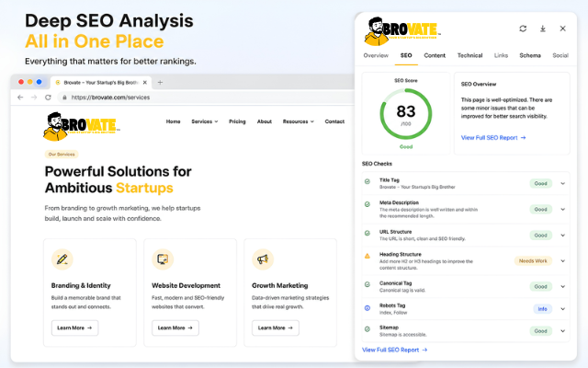The height and width of the screenshot is (368, 588).
Task: Open the Overview tab in the panel
Action: click(x=376, y=55)
